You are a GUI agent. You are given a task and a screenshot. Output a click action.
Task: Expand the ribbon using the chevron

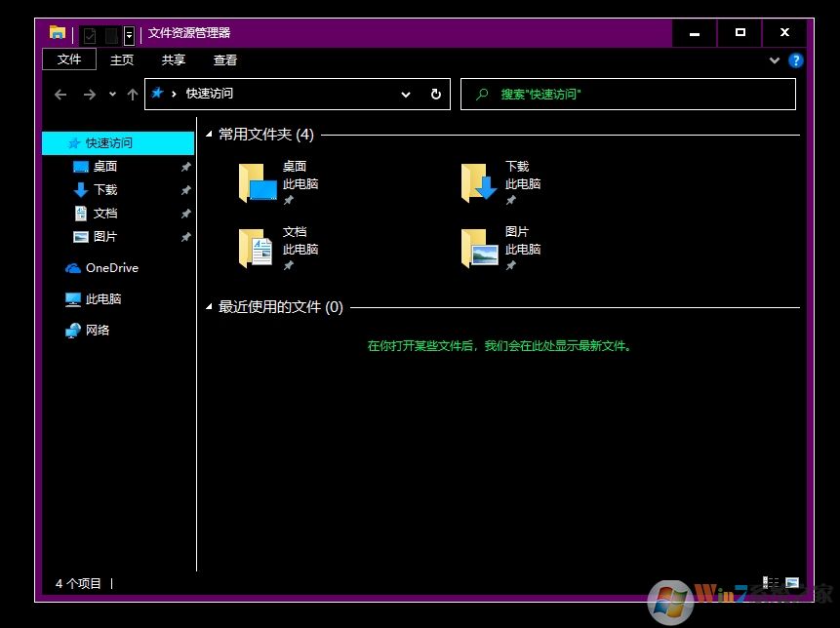pyautogui.click(x=775, y=60)
